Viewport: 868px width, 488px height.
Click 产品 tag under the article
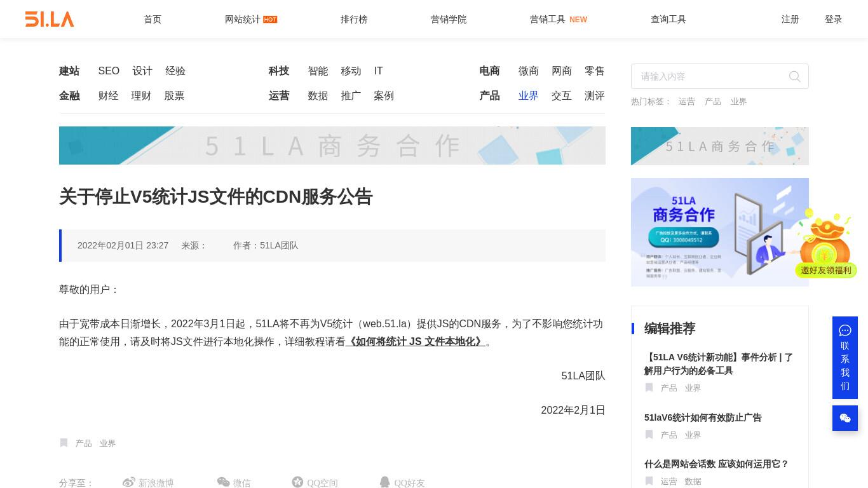(x=84, y=444)
